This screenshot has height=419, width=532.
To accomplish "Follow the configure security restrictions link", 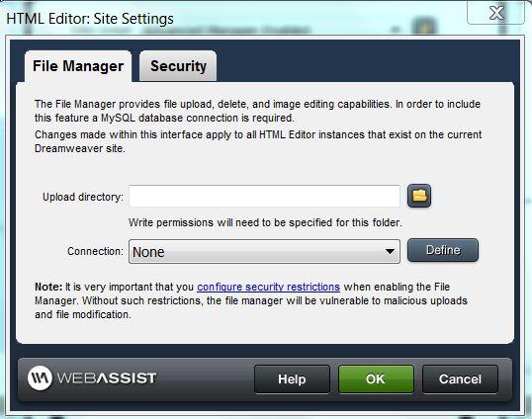I will coord(268,287).
